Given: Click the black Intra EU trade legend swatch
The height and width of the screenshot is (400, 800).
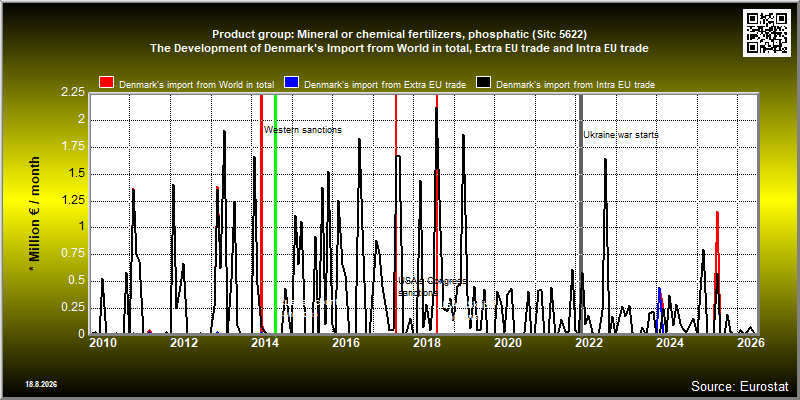Looking at the screenshot, I should click(x=484, y=83).
